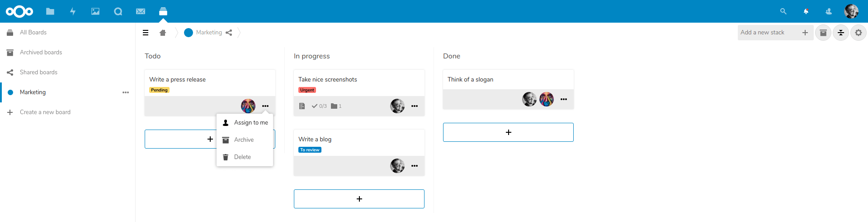Open the notifications bell icon
868x222 pixels.
[806, 11]
